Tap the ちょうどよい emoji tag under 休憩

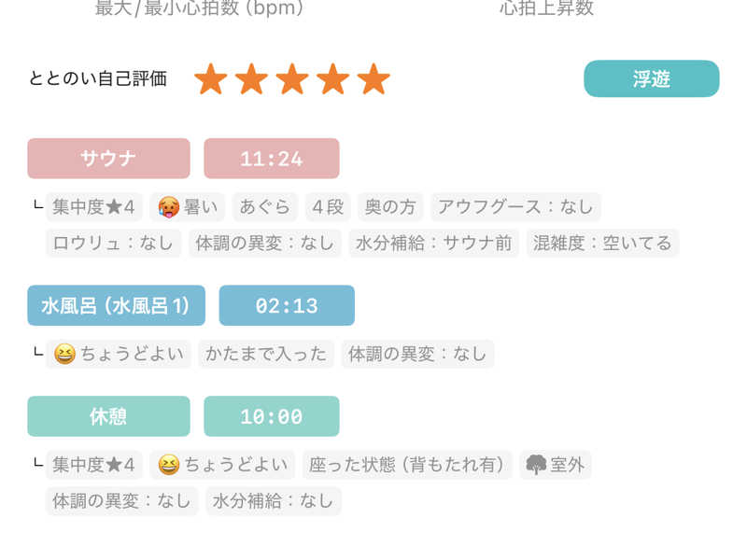[222, 465]
